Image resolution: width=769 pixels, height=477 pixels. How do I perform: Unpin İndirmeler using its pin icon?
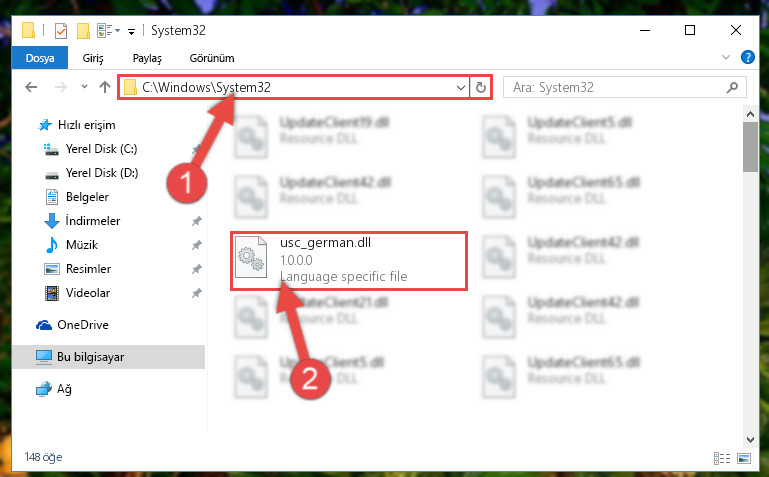[197, 221]
